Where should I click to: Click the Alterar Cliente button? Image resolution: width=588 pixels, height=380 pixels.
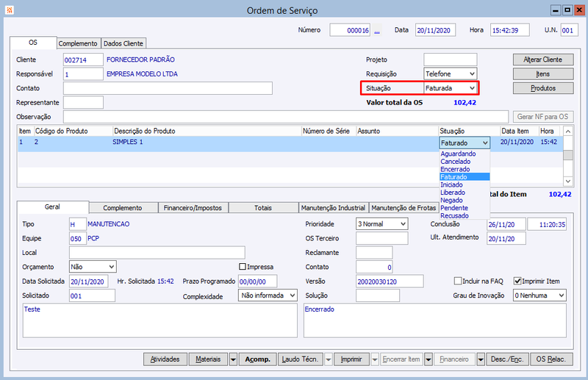click(x=543, y=60)
